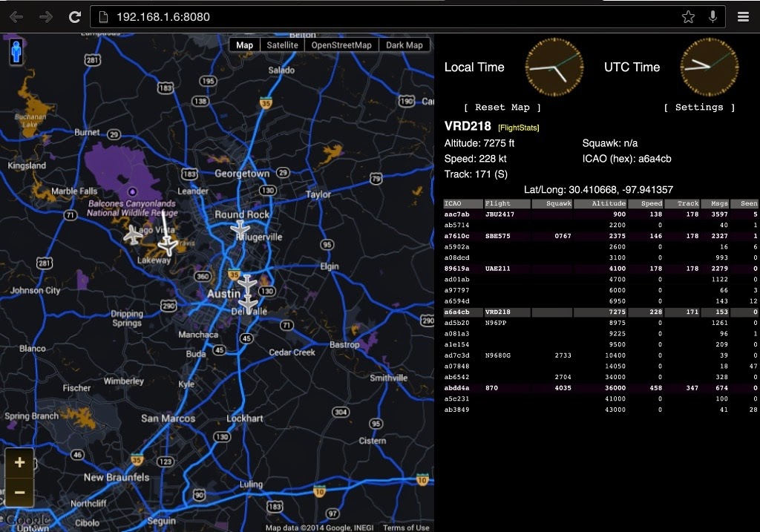The width and height of the screenshot is (760, 532).
Task: Open FlightStats link for VRD218
Action: [x=519, y=128]
